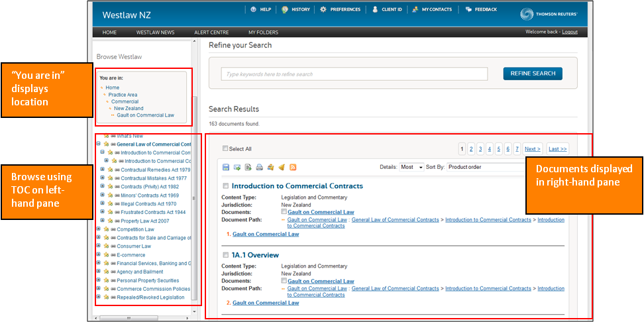Image resolution: width=644 pixels, height=322 pixels.
Task: Click the save icon in the results toolbar
Action: (x=226, y=167)
